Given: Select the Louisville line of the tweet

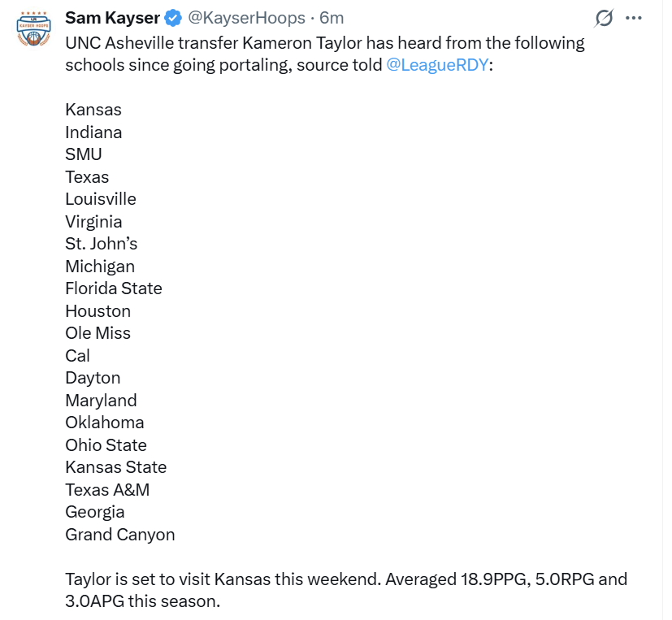Looking at the screenshot, I should 101,199.
